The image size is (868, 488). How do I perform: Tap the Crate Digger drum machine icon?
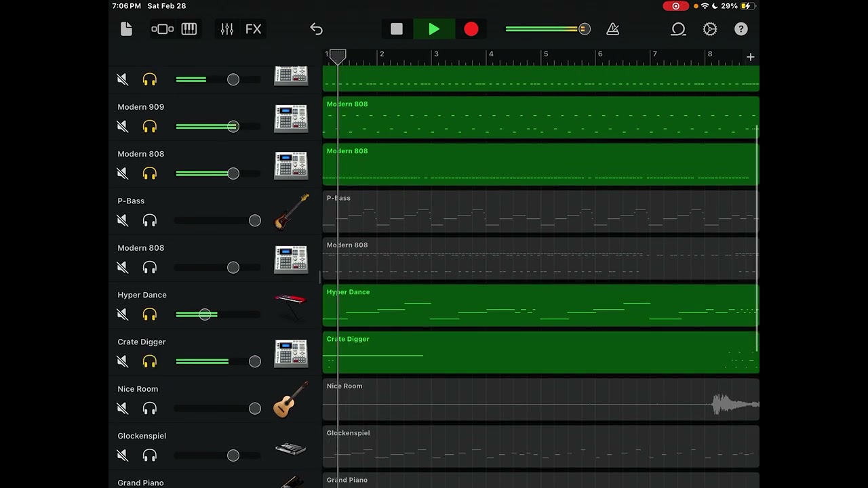291,354
